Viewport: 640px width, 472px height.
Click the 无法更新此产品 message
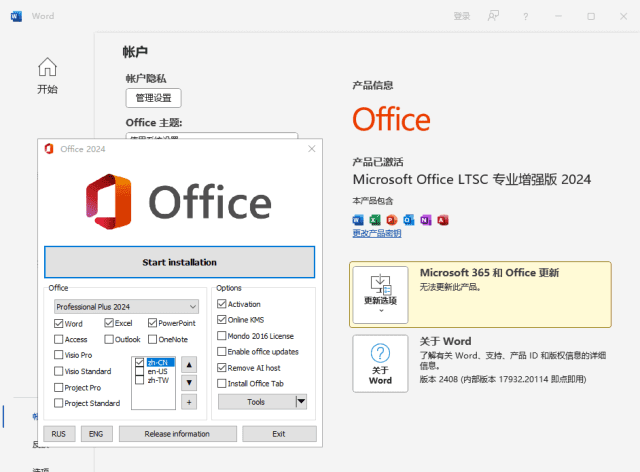pyautogui.click(x=450, y=287)
